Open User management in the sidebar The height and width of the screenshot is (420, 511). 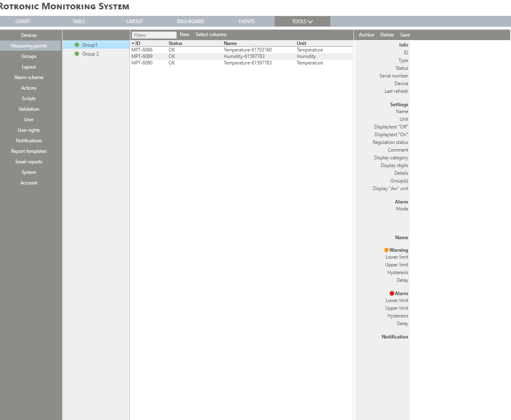tap(29, 120)
